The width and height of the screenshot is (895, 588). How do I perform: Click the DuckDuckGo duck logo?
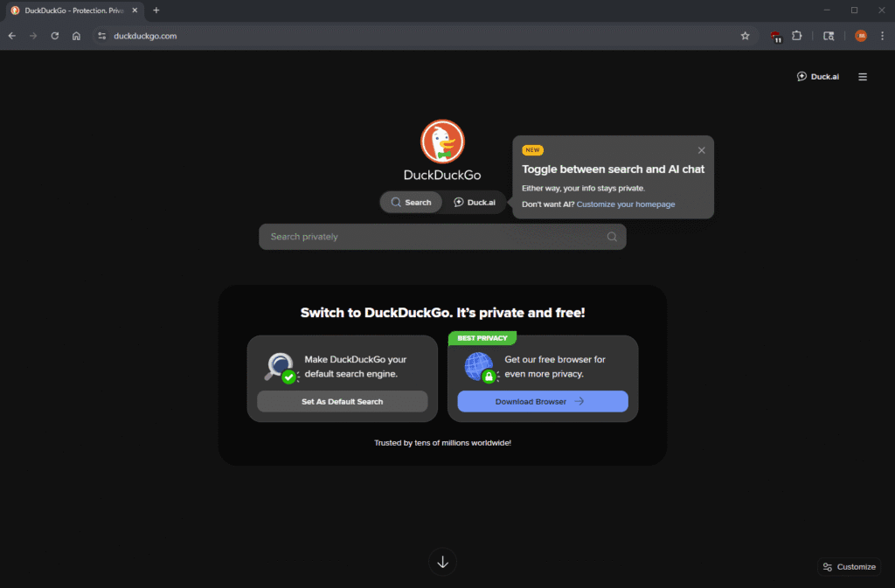(442, 142)
